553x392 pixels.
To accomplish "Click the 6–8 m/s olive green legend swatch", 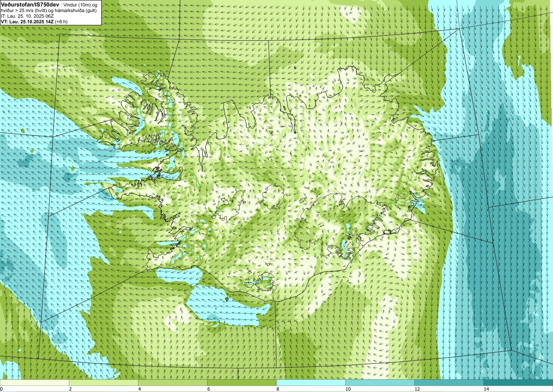I will [242, 383].
